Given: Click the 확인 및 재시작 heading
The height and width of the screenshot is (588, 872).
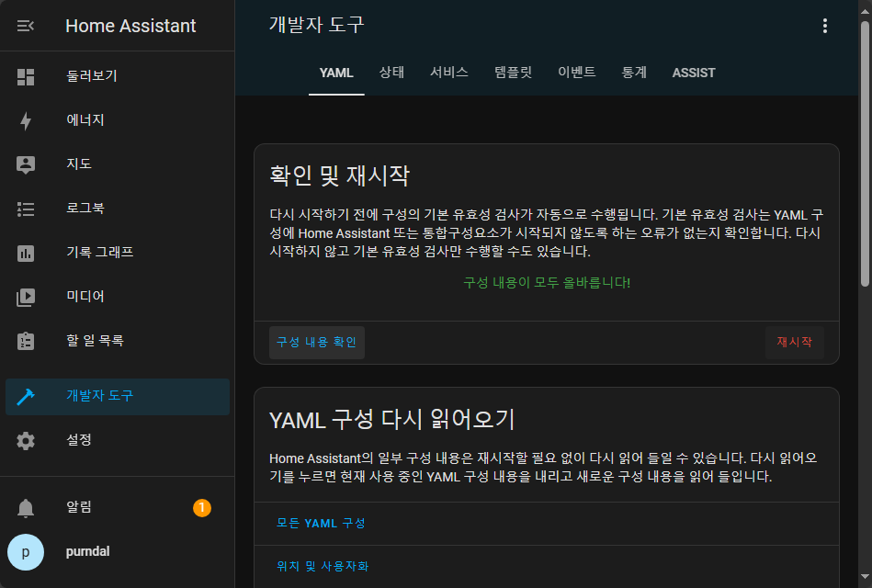Looking at the screenshot, I should click(x=339, y=175).
